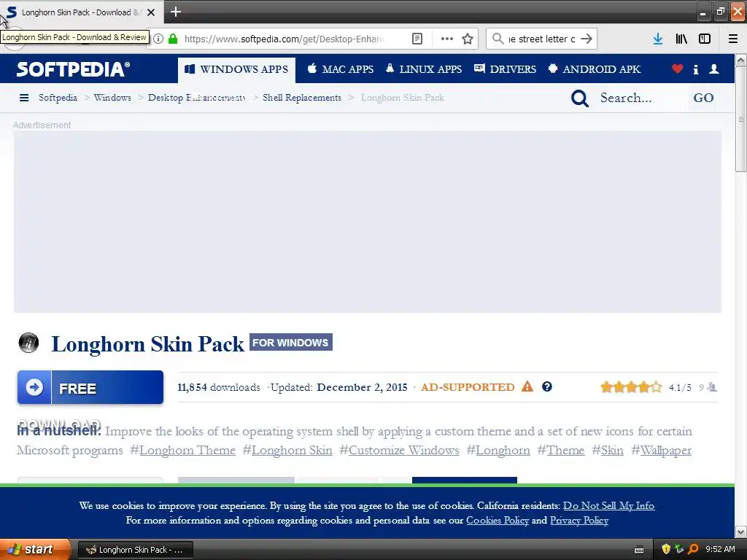This screenshot has width=747, height=560.
Task: Click the Longhorn Skin Pack app icon
Action: tap(28, 343)
